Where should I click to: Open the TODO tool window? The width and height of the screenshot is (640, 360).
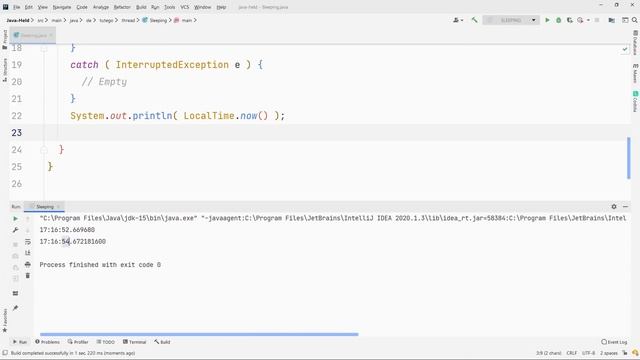point(106,342)
